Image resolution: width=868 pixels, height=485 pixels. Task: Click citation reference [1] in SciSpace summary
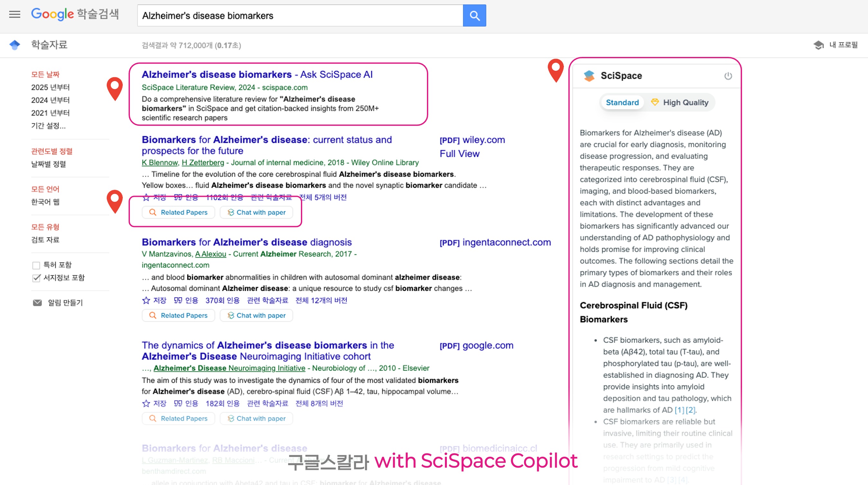click(x=679, y=410)
